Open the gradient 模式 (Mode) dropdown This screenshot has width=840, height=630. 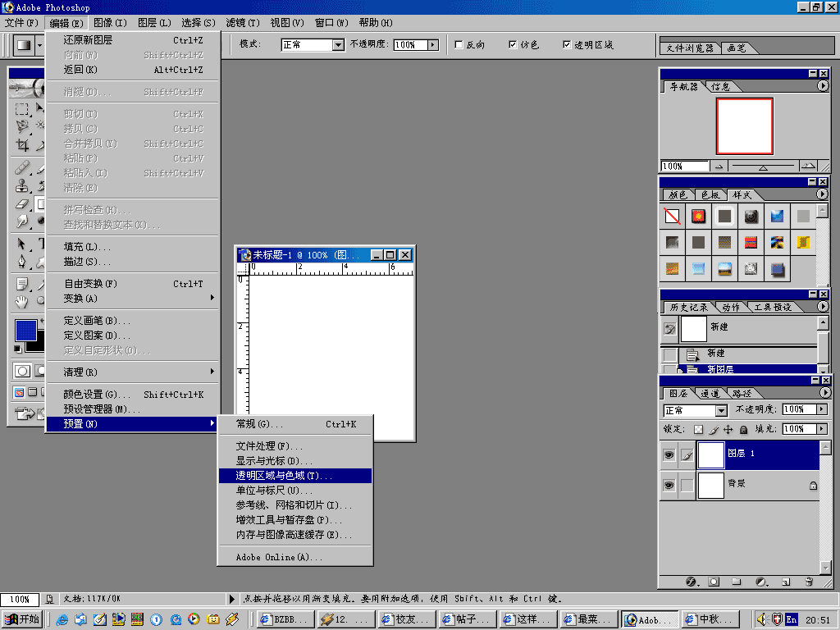(x=337, y=45)
